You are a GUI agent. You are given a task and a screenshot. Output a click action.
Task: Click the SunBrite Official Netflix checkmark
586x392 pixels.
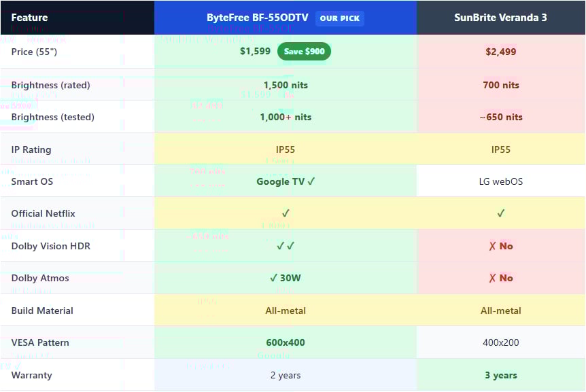click(500, 213)
